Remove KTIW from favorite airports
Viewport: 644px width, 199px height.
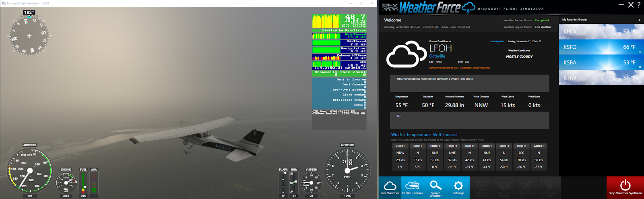(x=640, y=82)
